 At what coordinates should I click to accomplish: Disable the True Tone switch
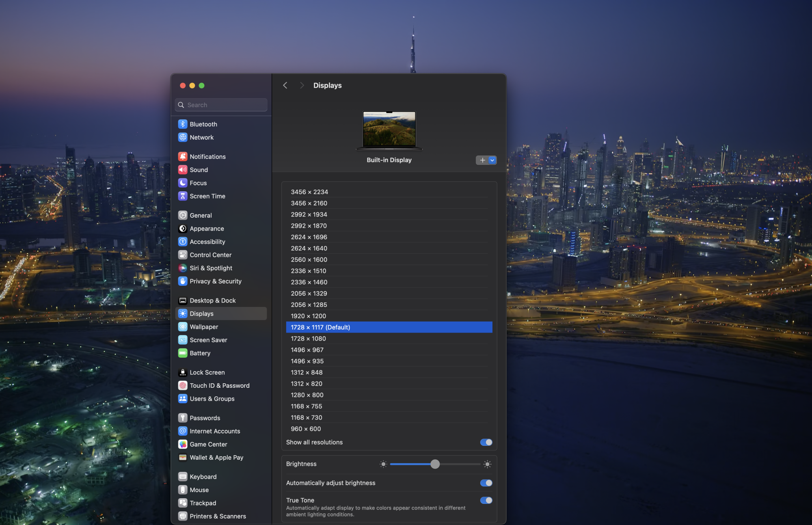point(486,500)
